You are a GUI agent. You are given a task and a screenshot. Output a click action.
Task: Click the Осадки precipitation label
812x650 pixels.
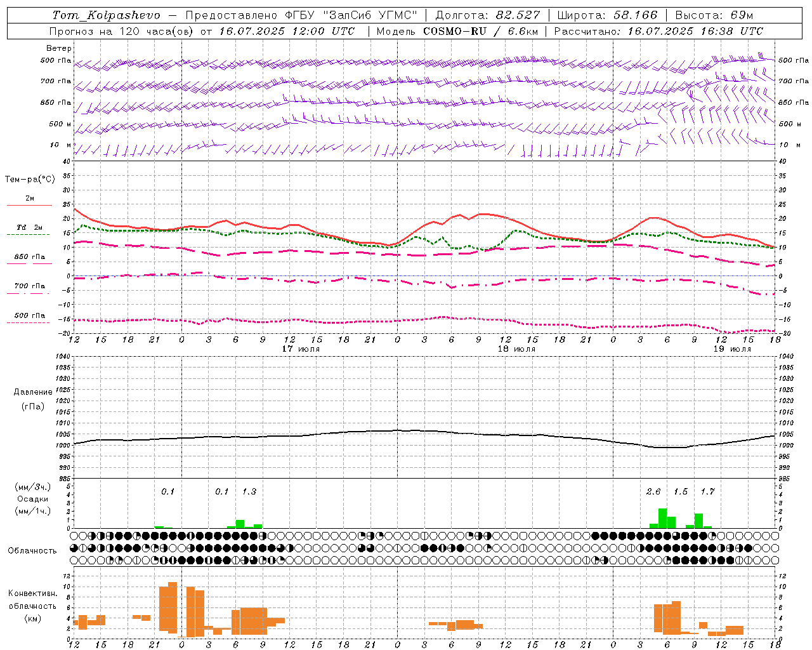33,499
